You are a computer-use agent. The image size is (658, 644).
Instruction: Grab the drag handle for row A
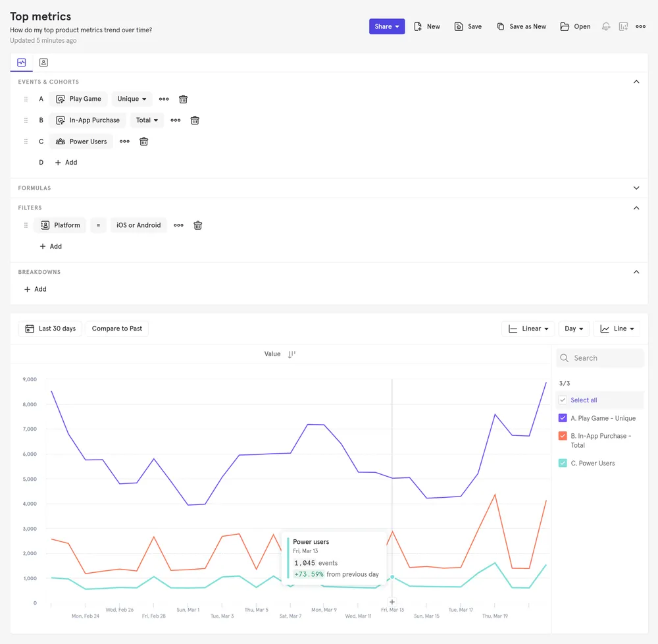point(26,99)
